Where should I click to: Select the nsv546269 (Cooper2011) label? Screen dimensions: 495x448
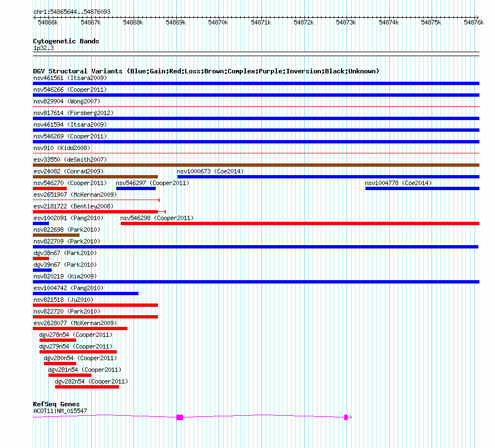(70, 136)
